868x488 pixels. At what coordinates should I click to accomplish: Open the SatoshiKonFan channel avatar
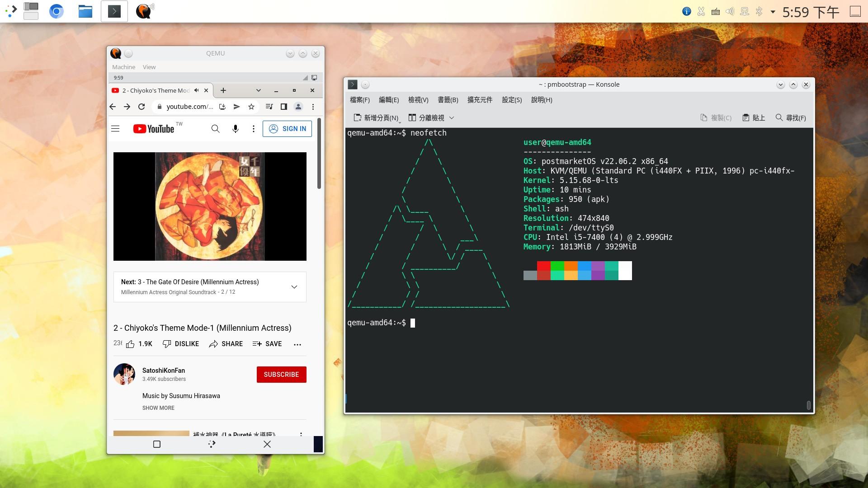[x=124, y=374]
